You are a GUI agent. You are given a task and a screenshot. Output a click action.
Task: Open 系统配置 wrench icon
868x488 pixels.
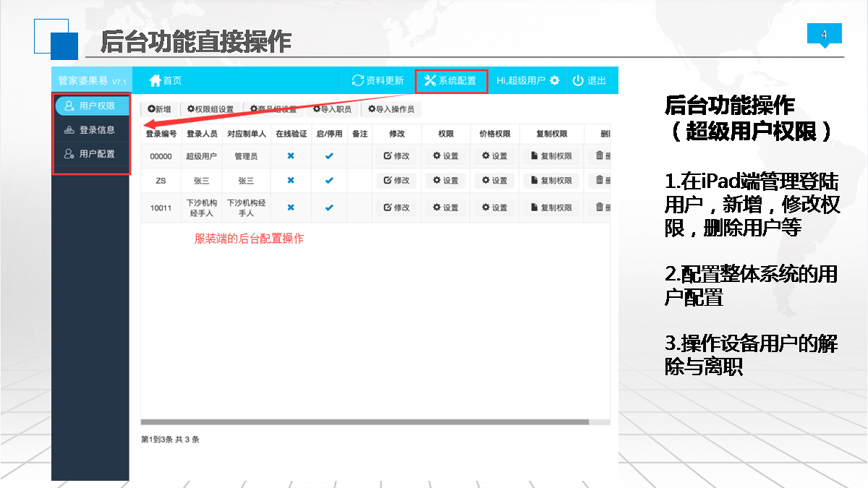(x=430, y=81)
